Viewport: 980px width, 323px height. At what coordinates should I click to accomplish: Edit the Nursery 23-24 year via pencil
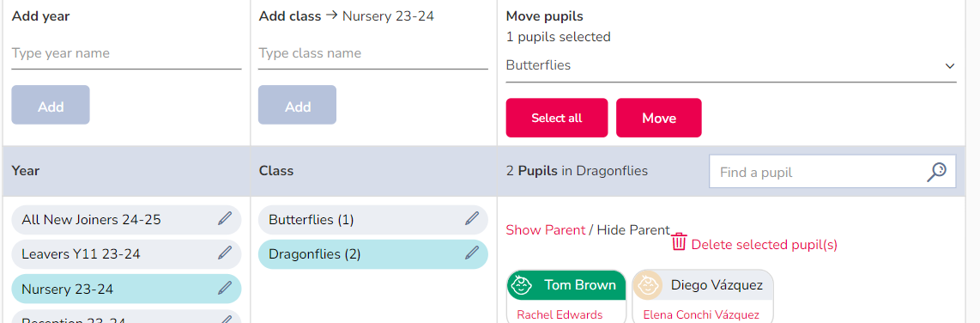click(225, 288)
